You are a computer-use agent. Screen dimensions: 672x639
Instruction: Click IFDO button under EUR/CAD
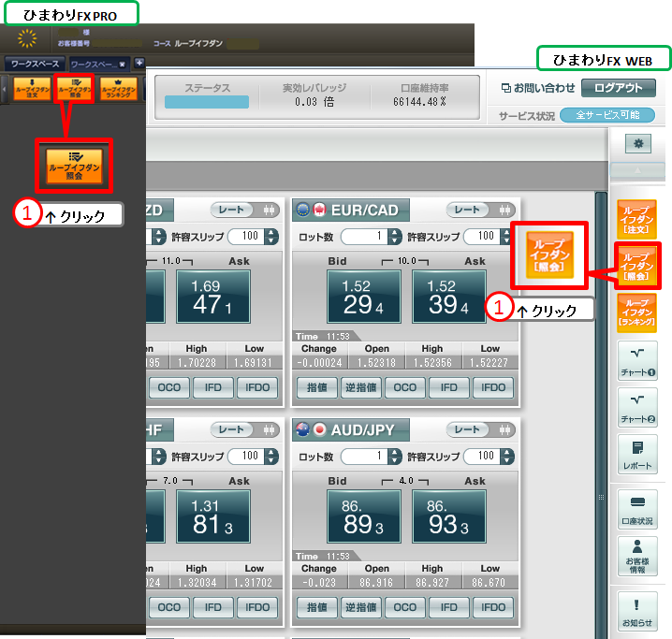(493, 387)
